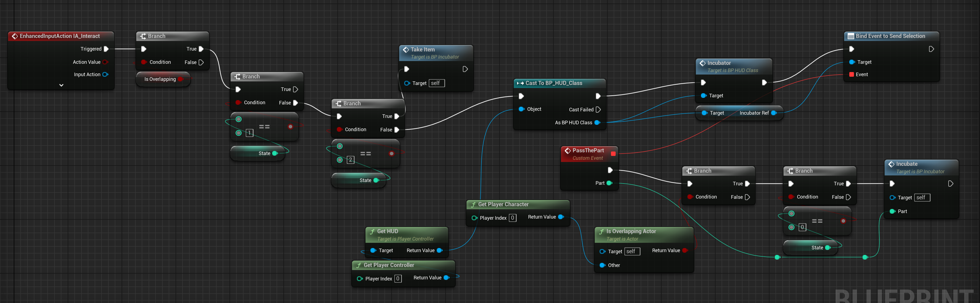Edit the Player Index field on Get Player Controller
This screenshot has height=303, width=980.
[398, 278]
